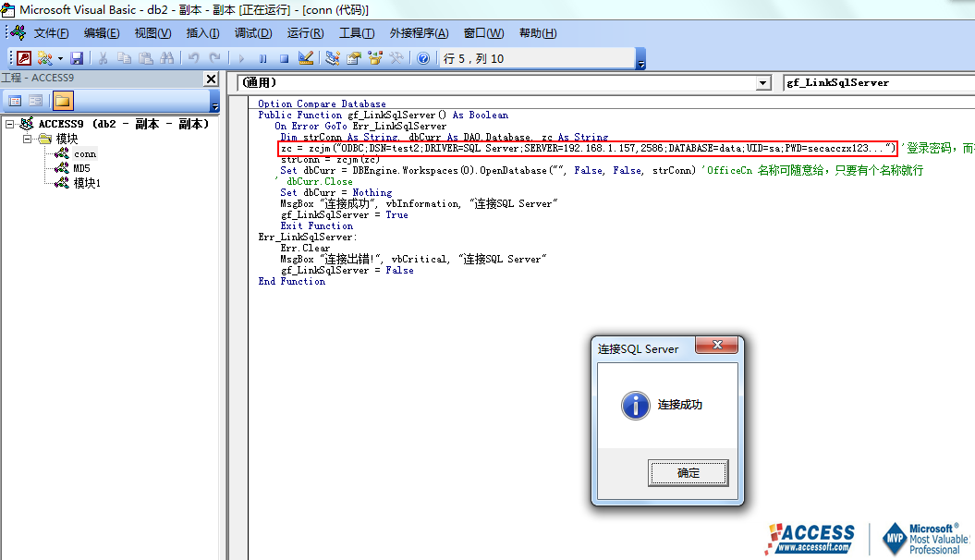Click the Copy toolbar icon

pyautogui.click(x=125, y=58)
